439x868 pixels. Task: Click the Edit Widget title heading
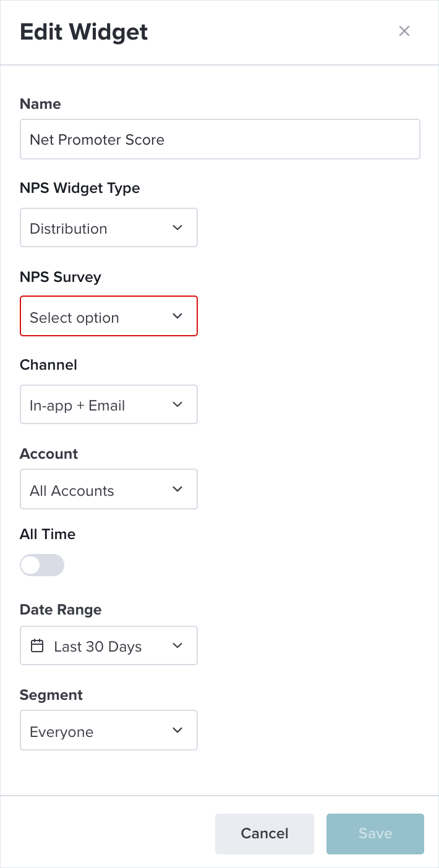[84, 32]
